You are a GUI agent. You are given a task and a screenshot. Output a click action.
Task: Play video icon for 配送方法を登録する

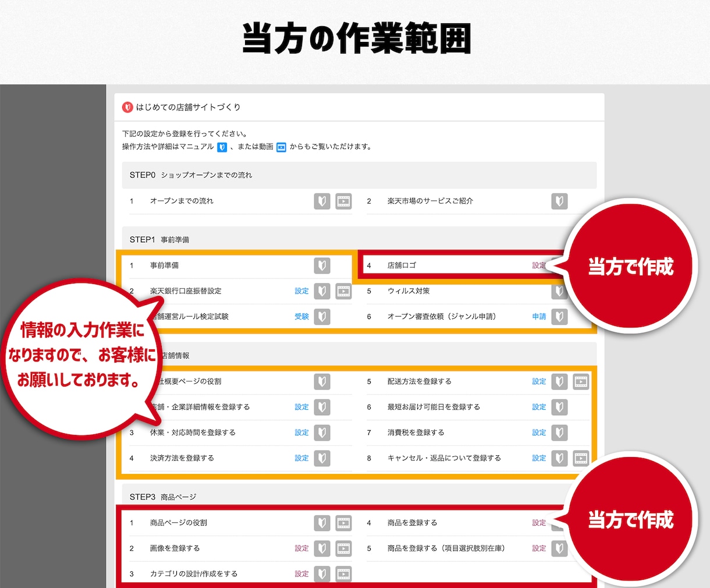(581, 382)
